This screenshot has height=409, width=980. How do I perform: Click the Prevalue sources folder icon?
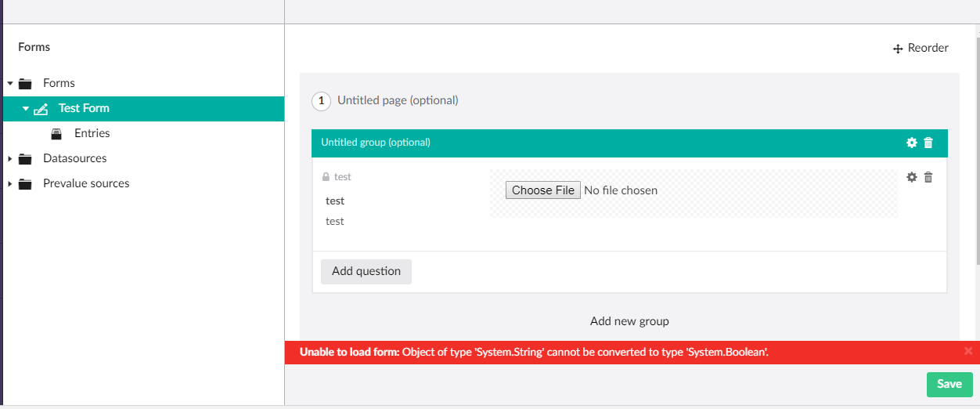point(25,184)
